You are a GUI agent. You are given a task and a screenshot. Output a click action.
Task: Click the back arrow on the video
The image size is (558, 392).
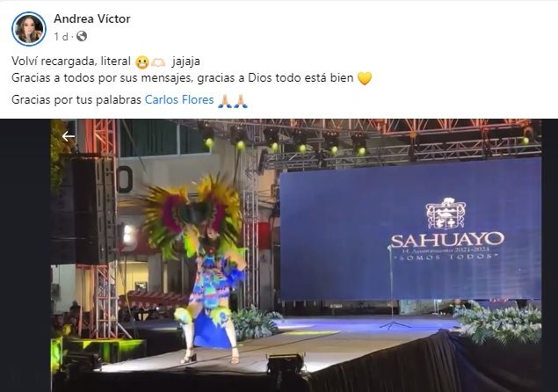click(x=68, y=136)
